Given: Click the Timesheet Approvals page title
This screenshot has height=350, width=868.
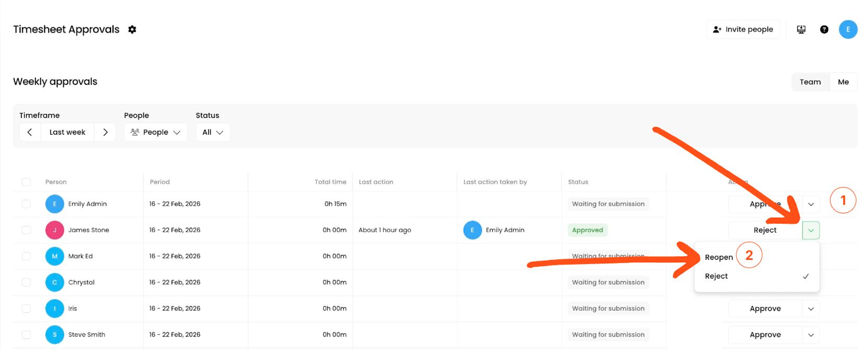Looking at the screenshot, I should point(66,30).
